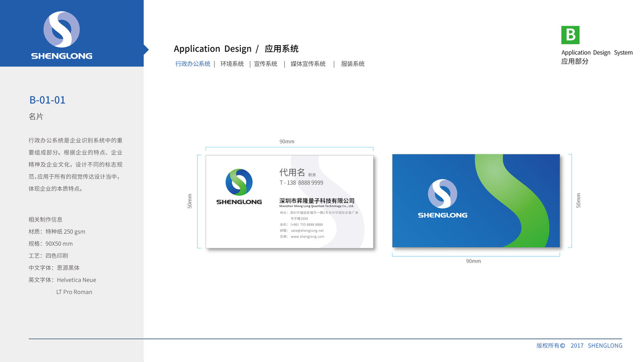644x362 pixels.
Task: Click the 写字楼2606 address line
Action: pyautogui.click(x=299, y=219)
